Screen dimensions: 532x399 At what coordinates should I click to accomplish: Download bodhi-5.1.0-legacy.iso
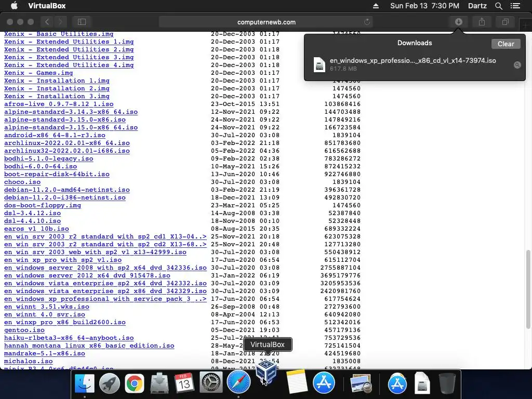48,159
